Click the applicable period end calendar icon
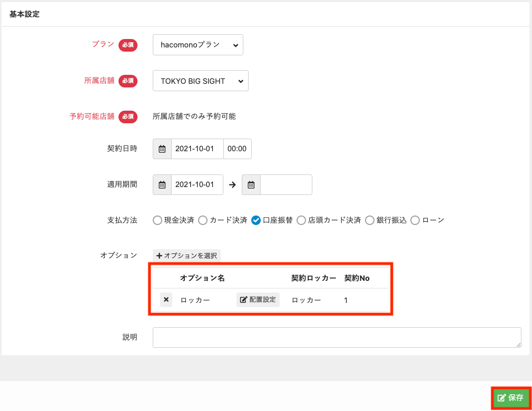The width and height of the screenshot is (532, 411). [x=251, y=185]
